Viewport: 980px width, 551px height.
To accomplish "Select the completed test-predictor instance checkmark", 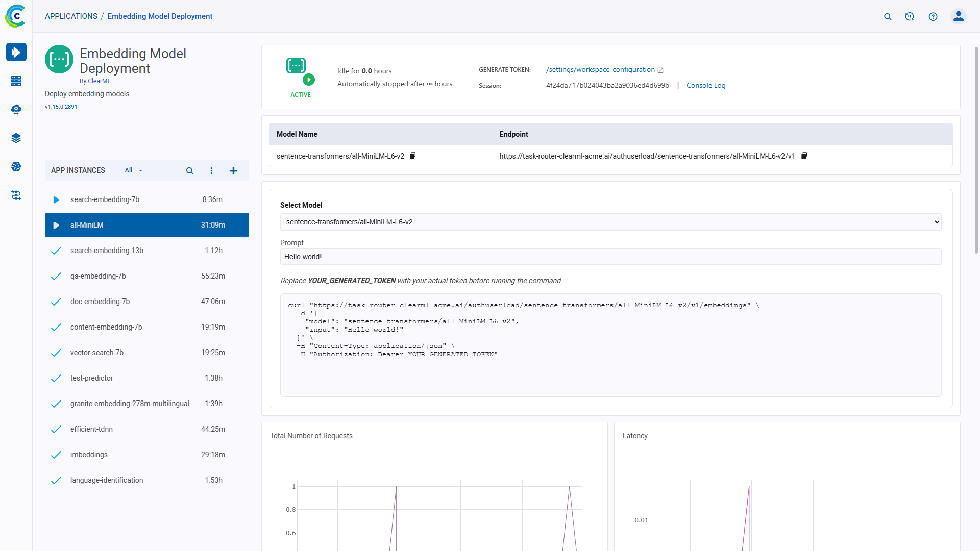I will point(56,378).
